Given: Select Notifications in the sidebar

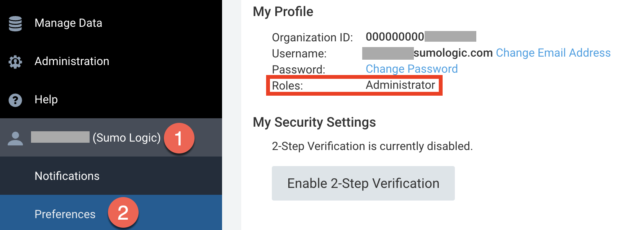Looking at the screenshot, I should [67, 176].
